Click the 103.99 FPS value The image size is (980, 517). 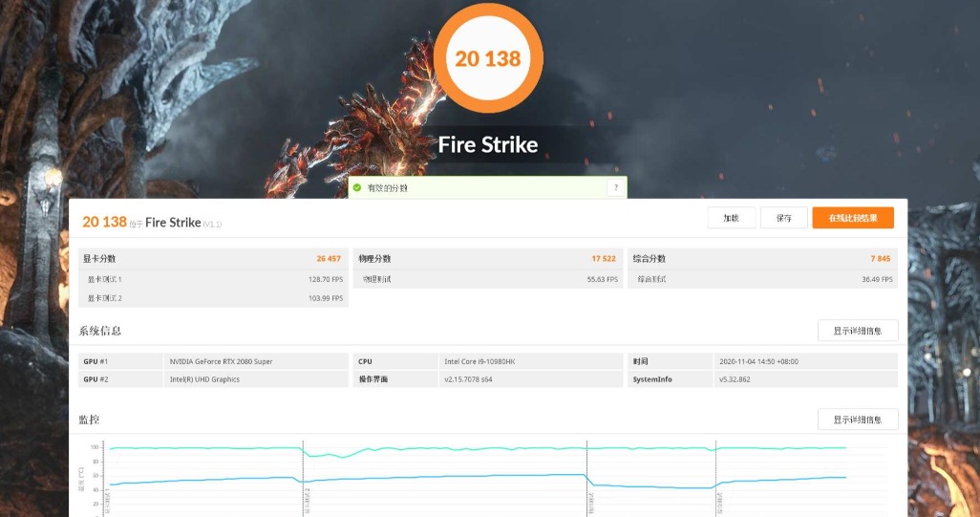[326, 298]
